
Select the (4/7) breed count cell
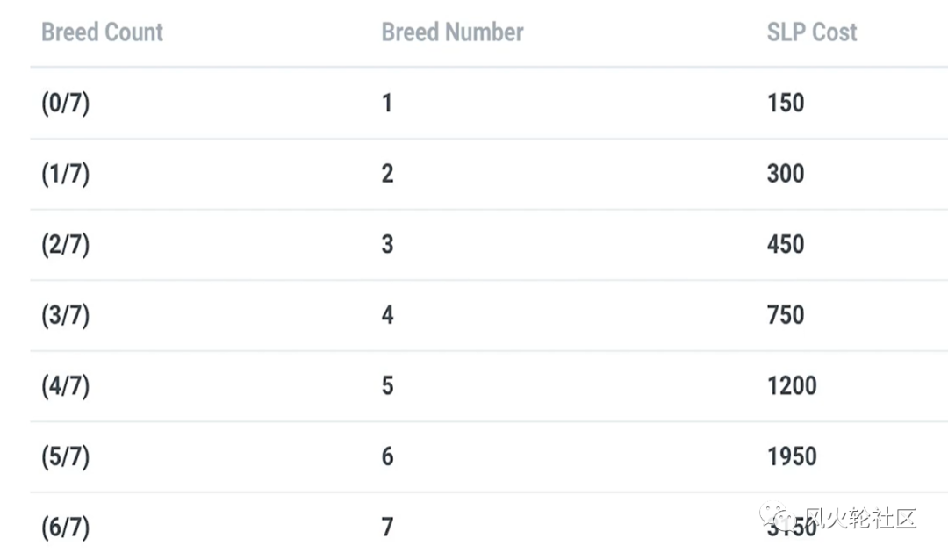click(x=65, y=386)
